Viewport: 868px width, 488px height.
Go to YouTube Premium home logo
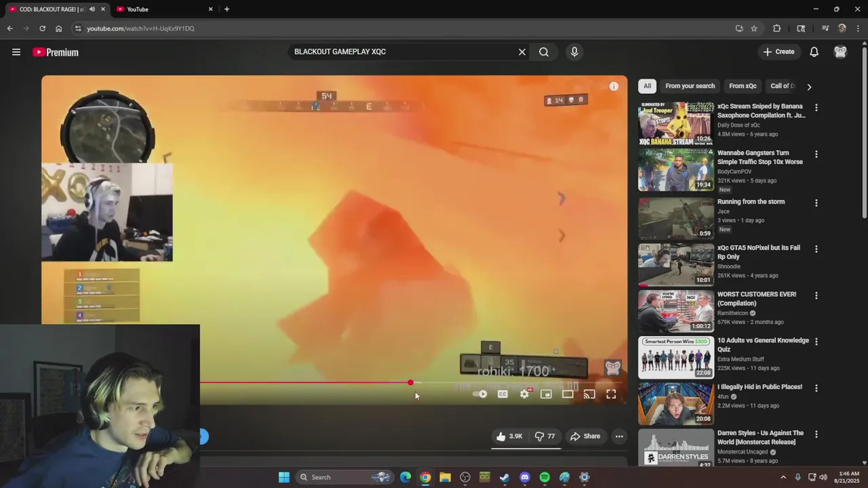(56, 52)
